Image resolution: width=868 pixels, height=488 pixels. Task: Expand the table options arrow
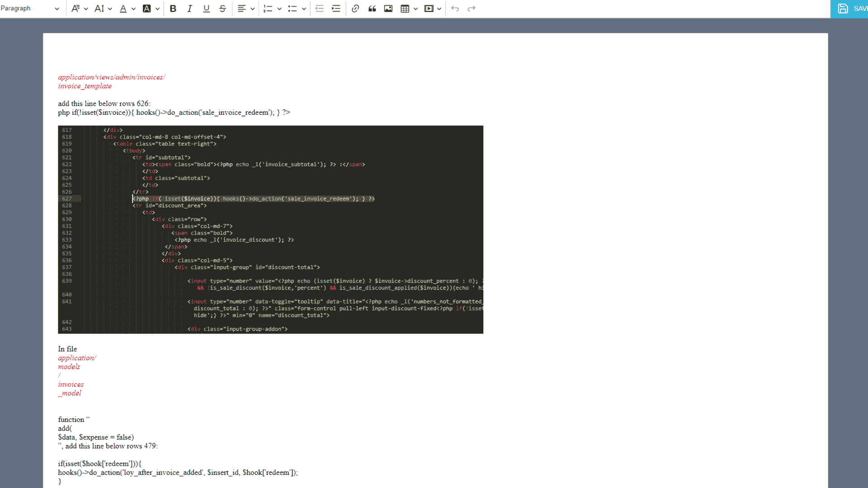pyautogui.click(x=416, y=9)
